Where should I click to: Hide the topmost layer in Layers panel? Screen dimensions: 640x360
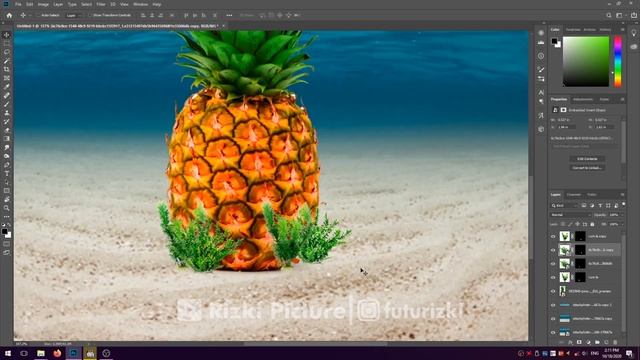tap(553, 236)
